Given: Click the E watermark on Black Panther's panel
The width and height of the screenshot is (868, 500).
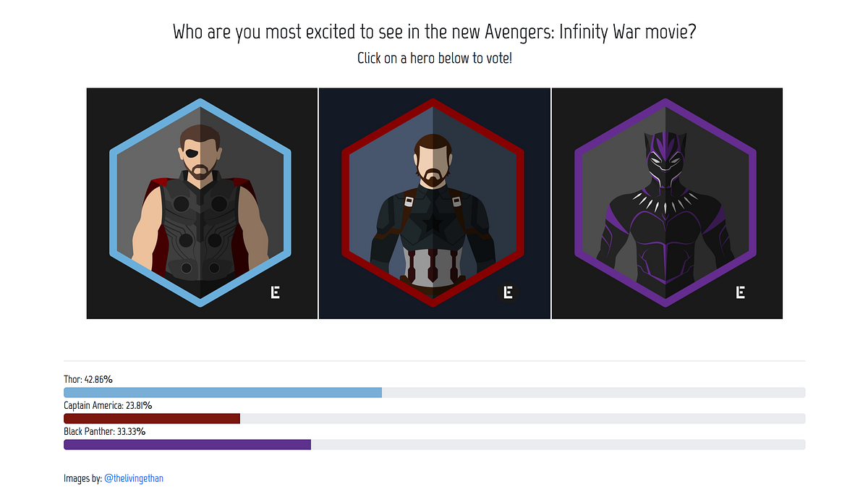Looking at the screenshot, I should (740, 292).
